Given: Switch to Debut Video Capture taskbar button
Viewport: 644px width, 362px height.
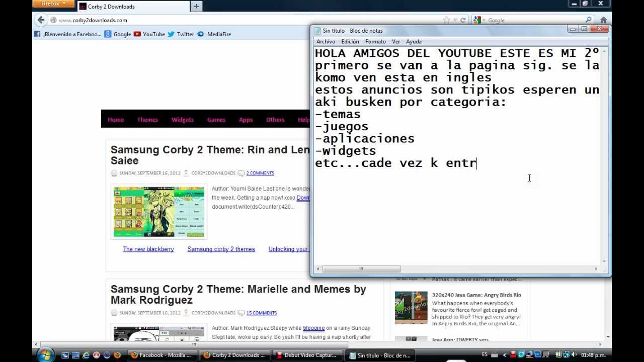Looking at the screenshot, I should coord(307,355).
